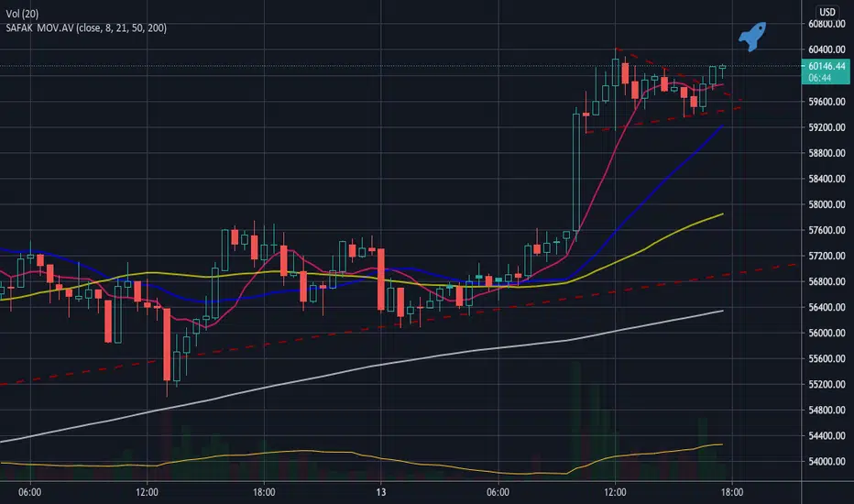Select the Vol (20) indicator legend
854x504 pixels.
(x=22, y=14)
